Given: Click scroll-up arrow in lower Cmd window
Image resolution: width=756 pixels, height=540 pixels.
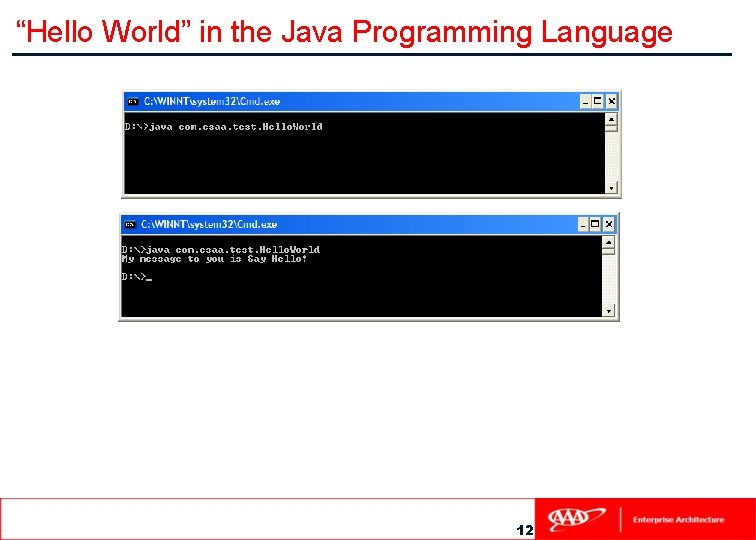Looking at the screenshot, I should [x=608, y=242].
